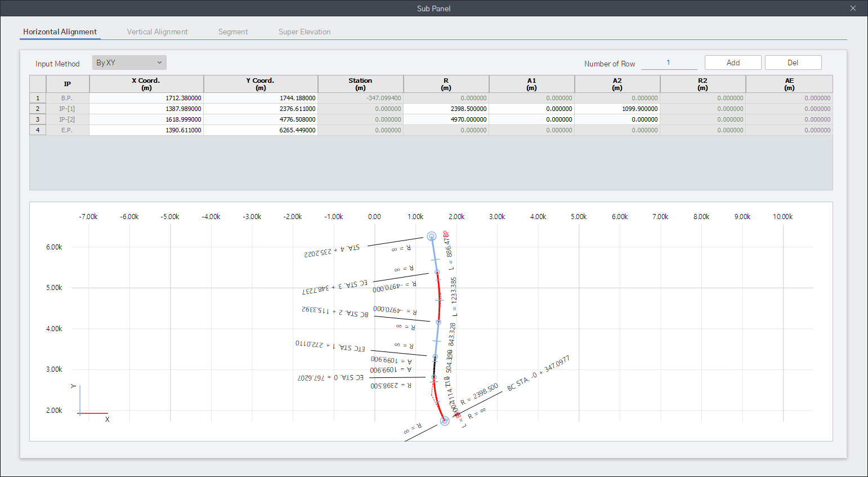Click the Del button

point(793,63)
